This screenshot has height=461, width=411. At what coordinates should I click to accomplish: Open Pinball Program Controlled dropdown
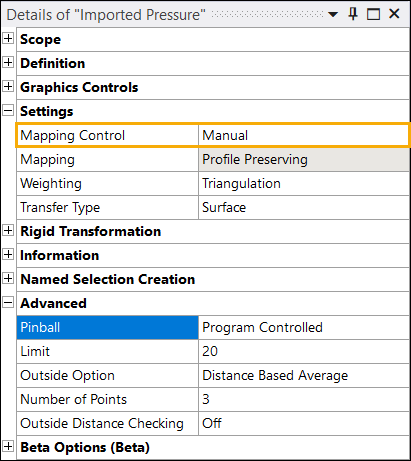(x=304, y=328)
